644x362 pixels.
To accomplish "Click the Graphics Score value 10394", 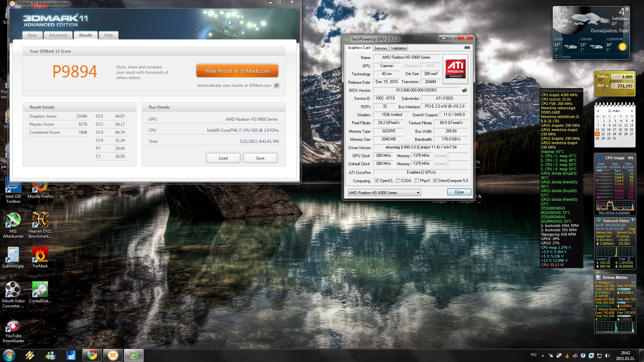I will 82,116.
